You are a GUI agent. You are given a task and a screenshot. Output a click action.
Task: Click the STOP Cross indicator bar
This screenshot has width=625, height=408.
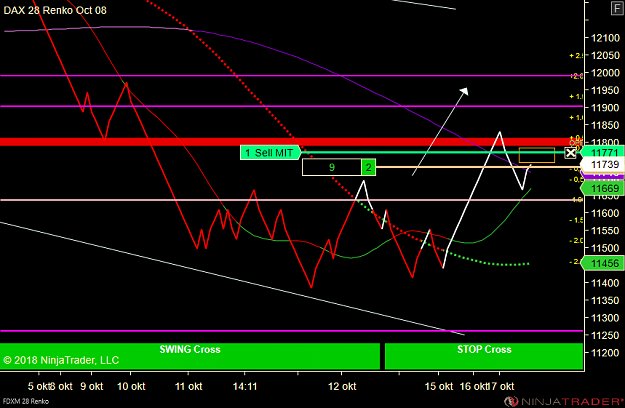[484, 356]
